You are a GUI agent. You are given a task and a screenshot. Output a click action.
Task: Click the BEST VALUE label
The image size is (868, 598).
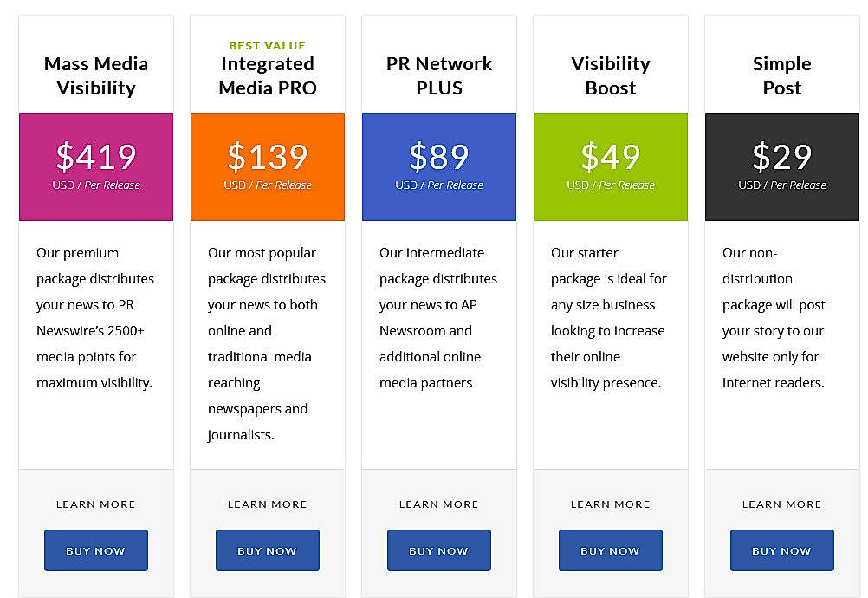pyautogui.click(x=267, y=45)
